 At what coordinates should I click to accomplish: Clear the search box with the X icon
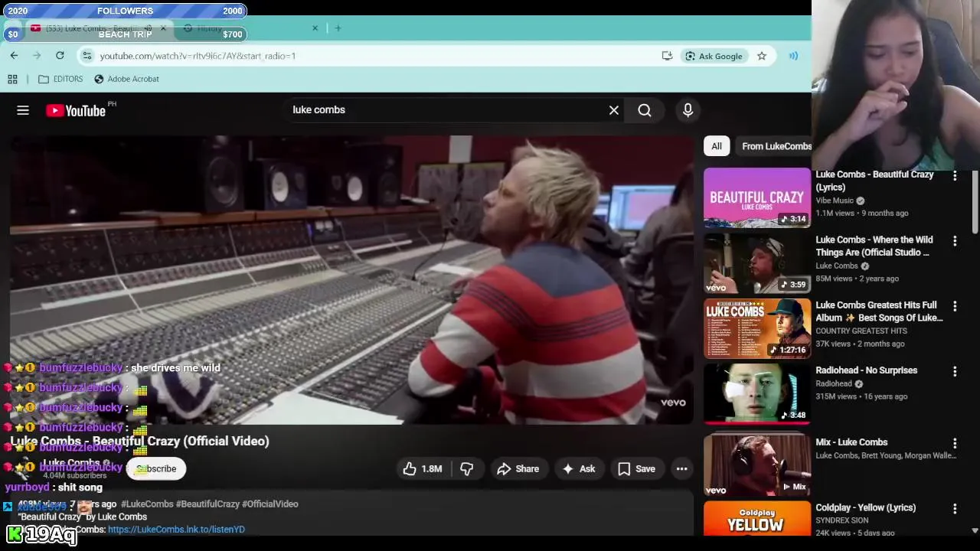614,110
